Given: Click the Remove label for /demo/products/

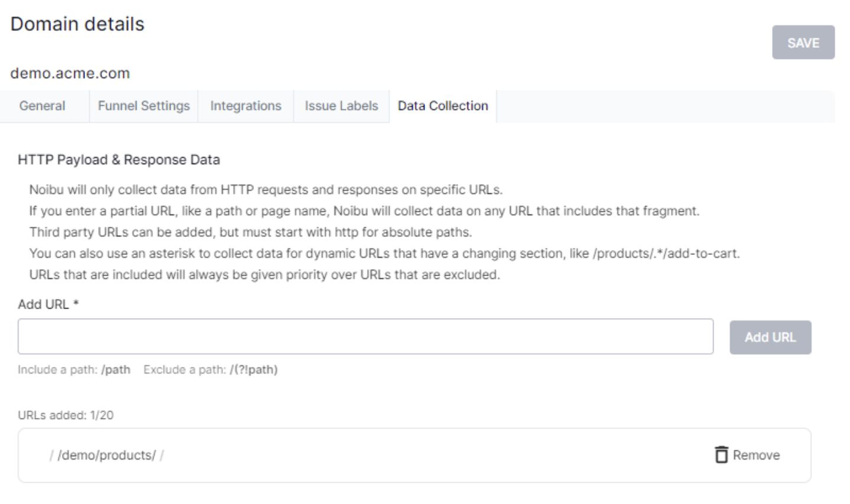Looking at the screenshot, I should (x=756, y=455).
